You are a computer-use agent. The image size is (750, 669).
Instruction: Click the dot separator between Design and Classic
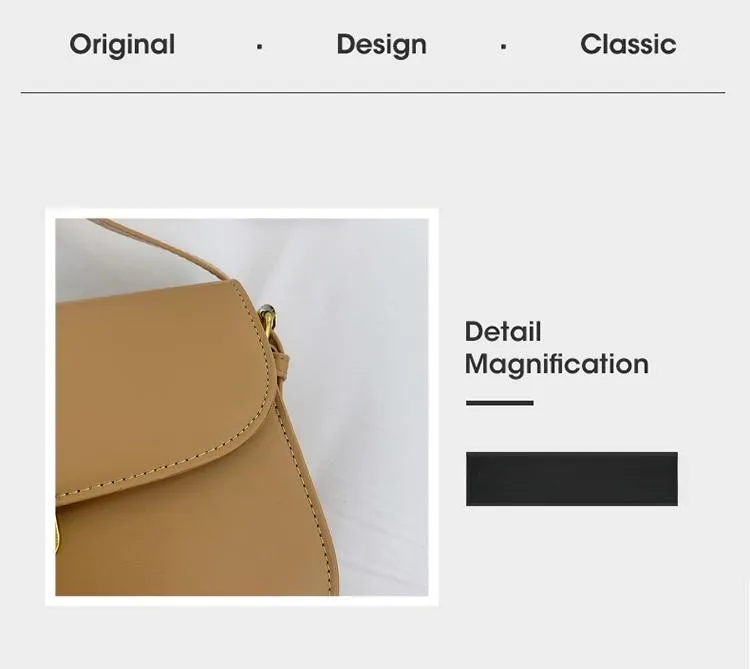tap(503, 47)
